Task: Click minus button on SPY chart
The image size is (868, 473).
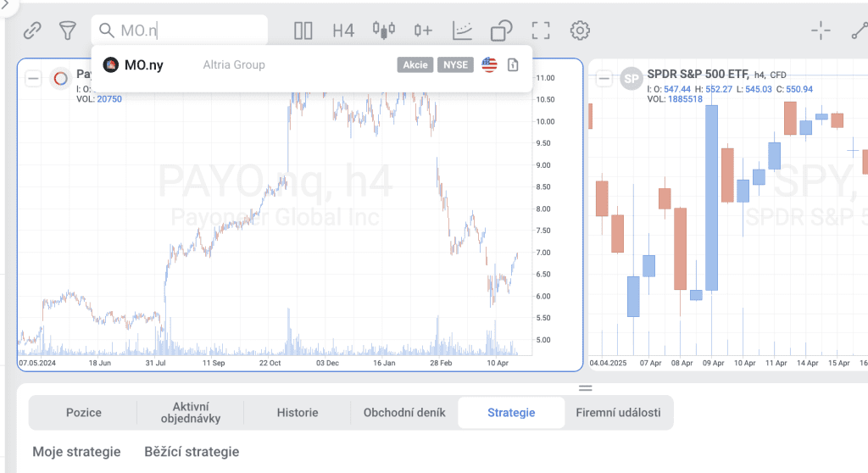Action: tap(604, 79)
